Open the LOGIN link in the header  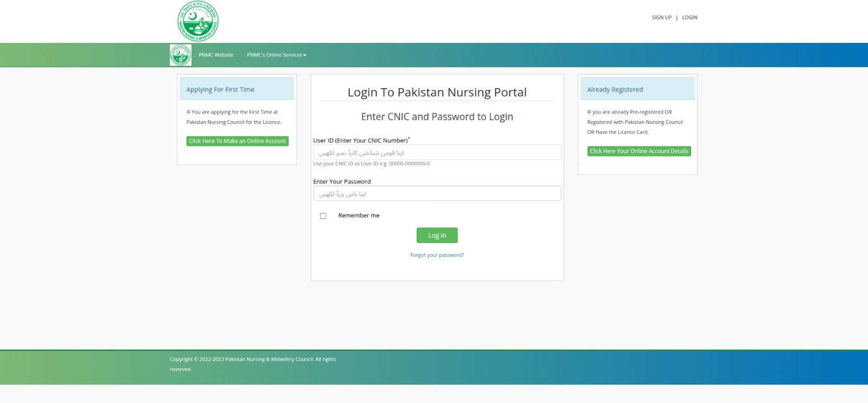pyautogui.click(x=690, y=17)
